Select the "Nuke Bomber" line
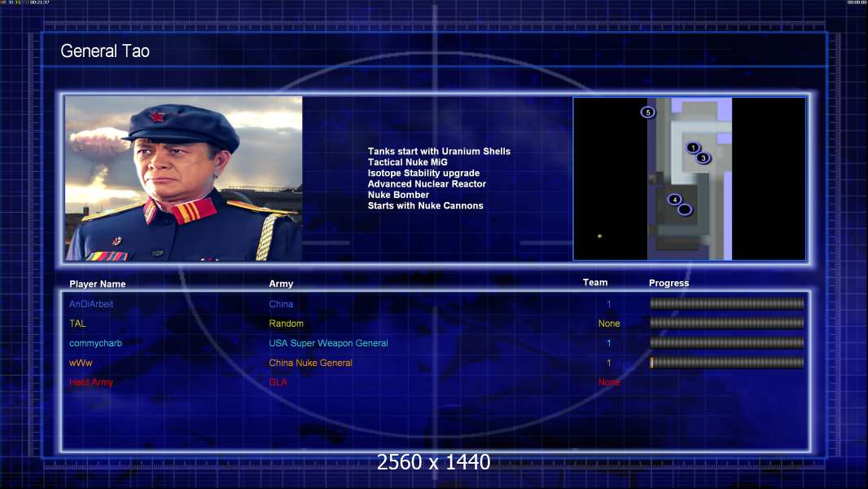This screenshot has width=868, height=489. pos(398,195)
